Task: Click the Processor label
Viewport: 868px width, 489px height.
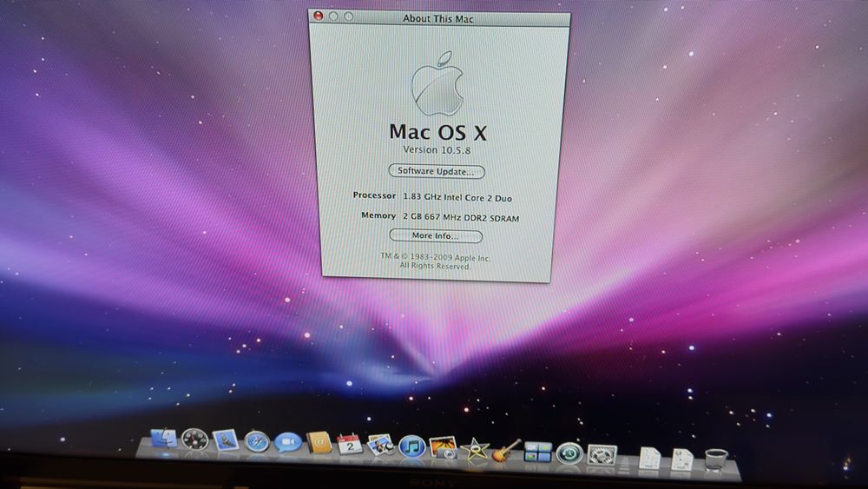Action: [x=374, y=195]
